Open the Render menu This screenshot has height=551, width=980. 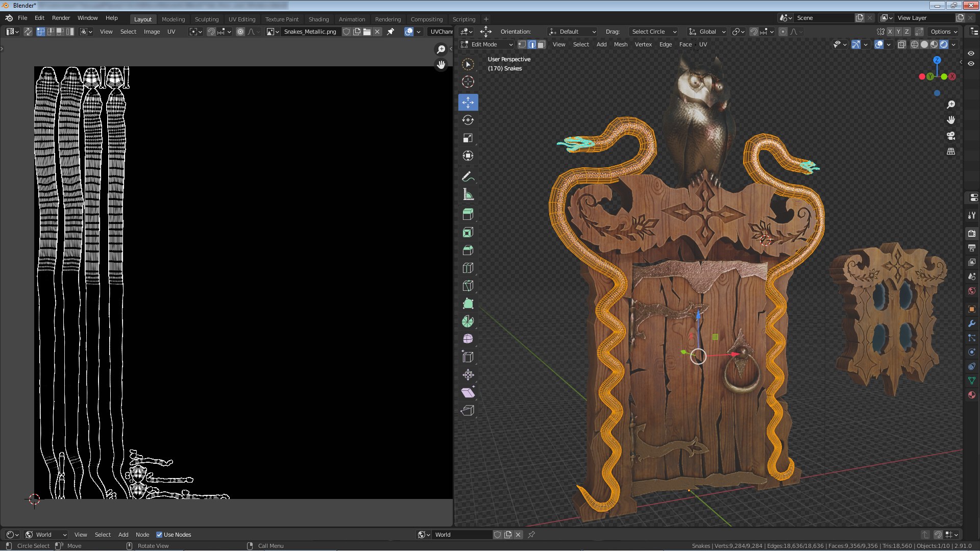pyautogui.click(x=61, y=18)
